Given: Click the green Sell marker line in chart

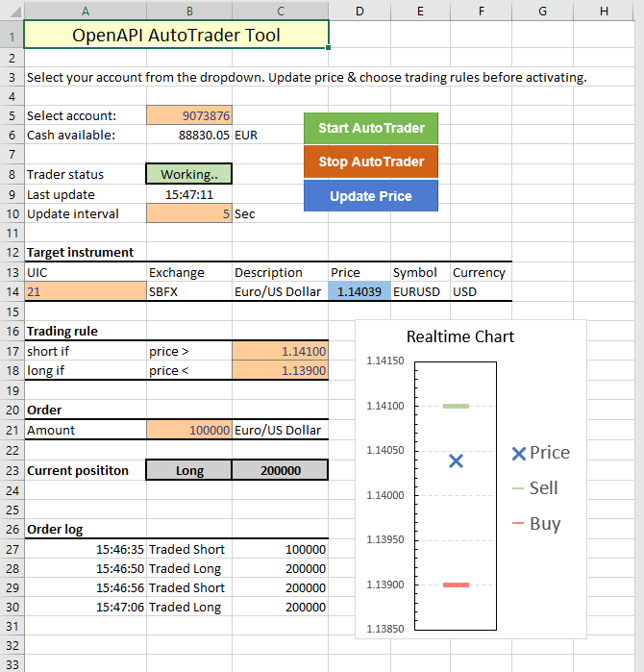Looking at the screenshot, I should (x=456, y=407).
